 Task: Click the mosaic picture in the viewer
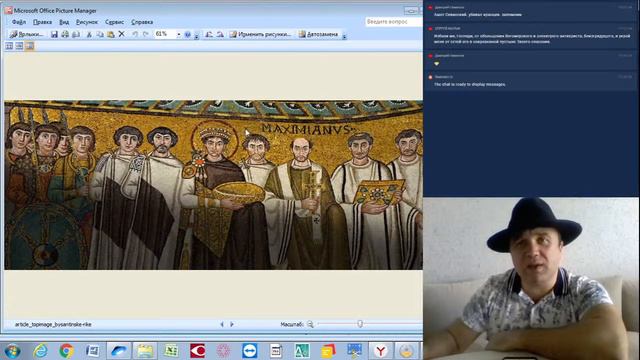pos(213,185)
